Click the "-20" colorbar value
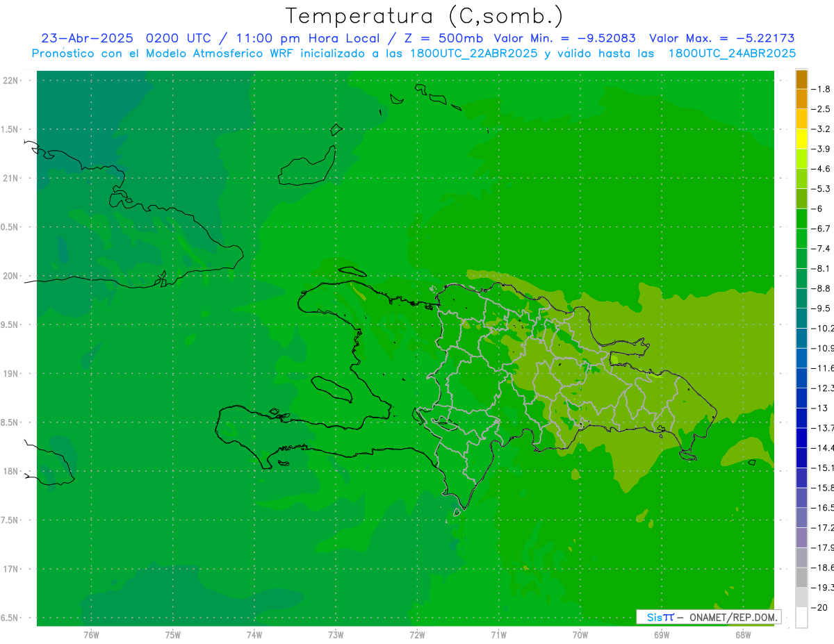 (x=819, y=608)
